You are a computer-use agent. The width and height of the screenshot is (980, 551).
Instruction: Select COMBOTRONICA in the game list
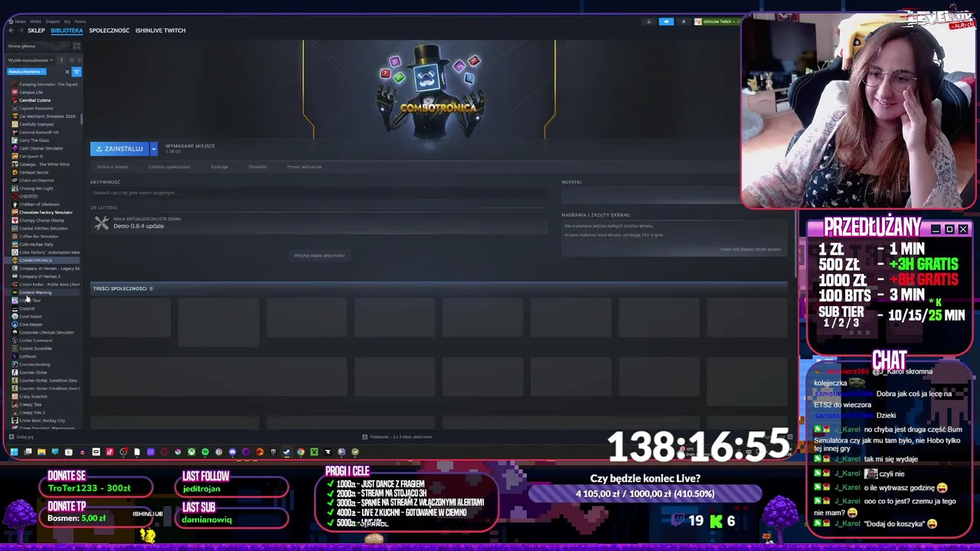[x=35, y=260]
